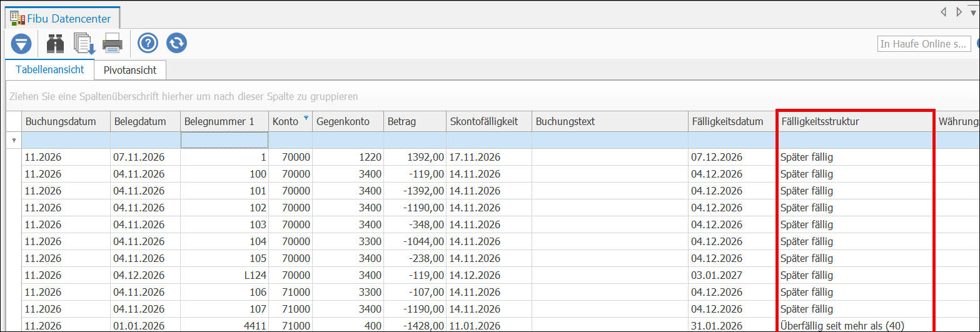Click the Fälligkeitsstruktur column header

tap(855, 121)
